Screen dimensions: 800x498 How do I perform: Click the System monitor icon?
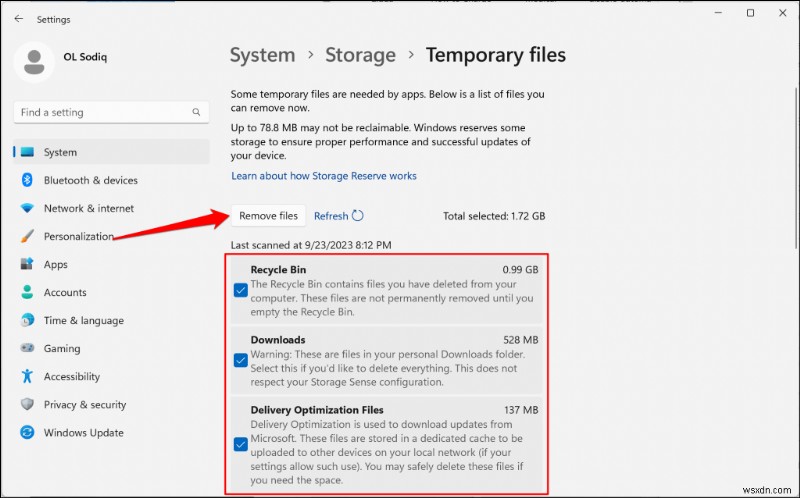point(27,152)
